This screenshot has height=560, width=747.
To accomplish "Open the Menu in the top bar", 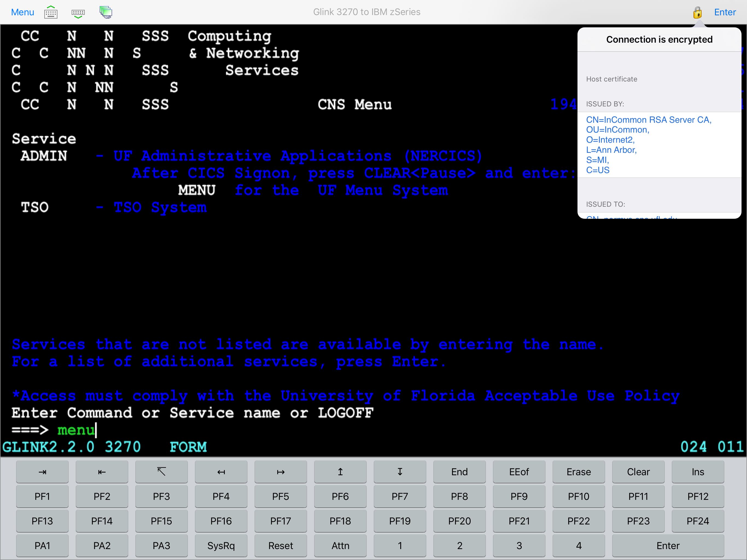I will (22, 12).
